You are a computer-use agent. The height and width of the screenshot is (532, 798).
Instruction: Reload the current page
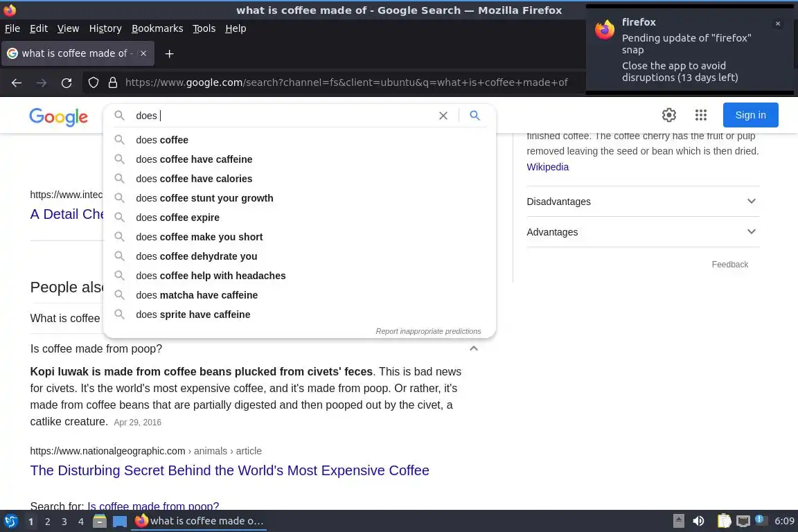pyautogui.click(x=66, y=82)
